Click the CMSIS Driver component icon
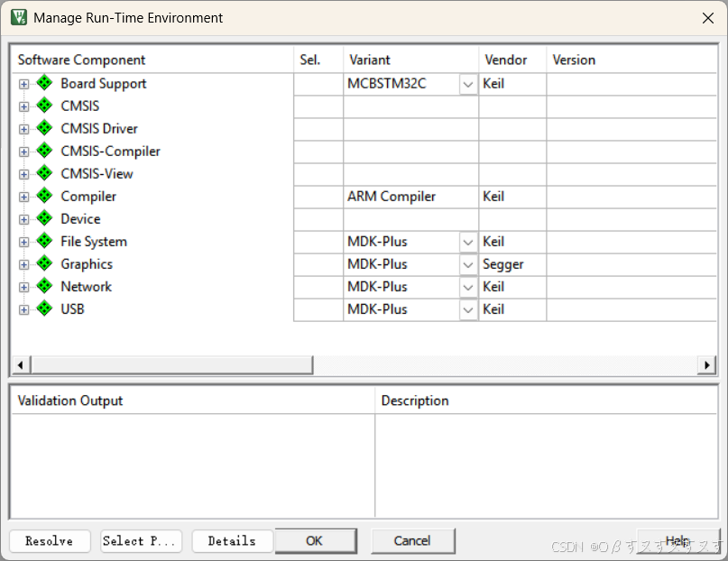The width and height of the screenshot is (728, 561). coord(43,128)
